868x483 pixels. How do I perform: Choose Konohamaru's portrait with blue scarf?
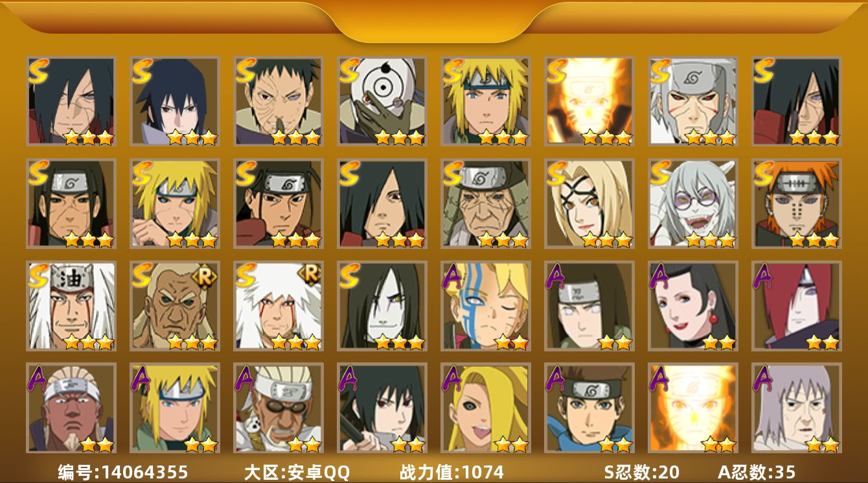click(589, 408)
